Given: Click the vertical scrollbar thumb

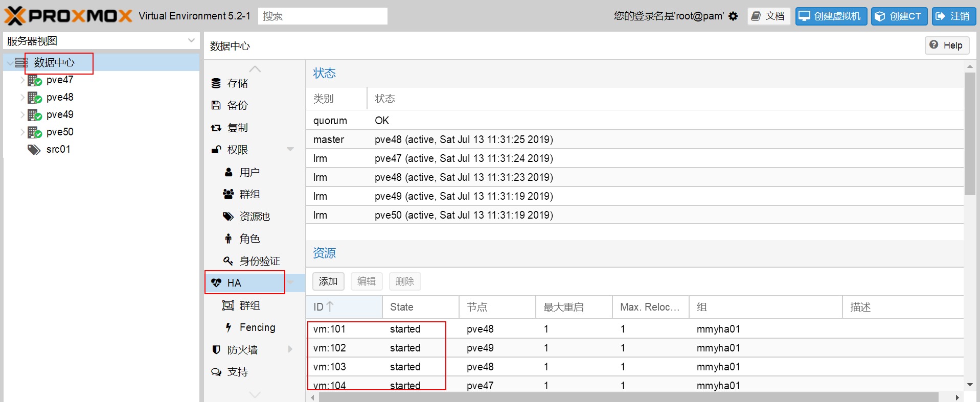Looking at the screenshot, I should click(970, 134).
